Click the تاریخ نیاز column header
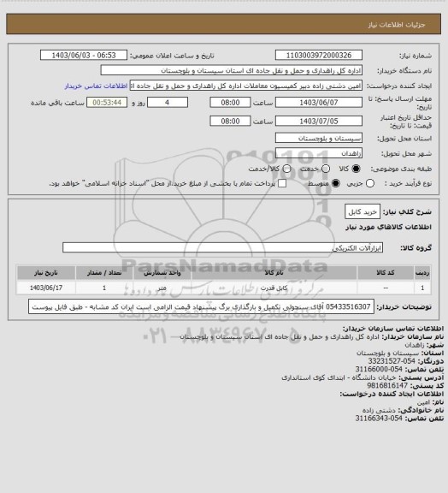 pos(46,272)
